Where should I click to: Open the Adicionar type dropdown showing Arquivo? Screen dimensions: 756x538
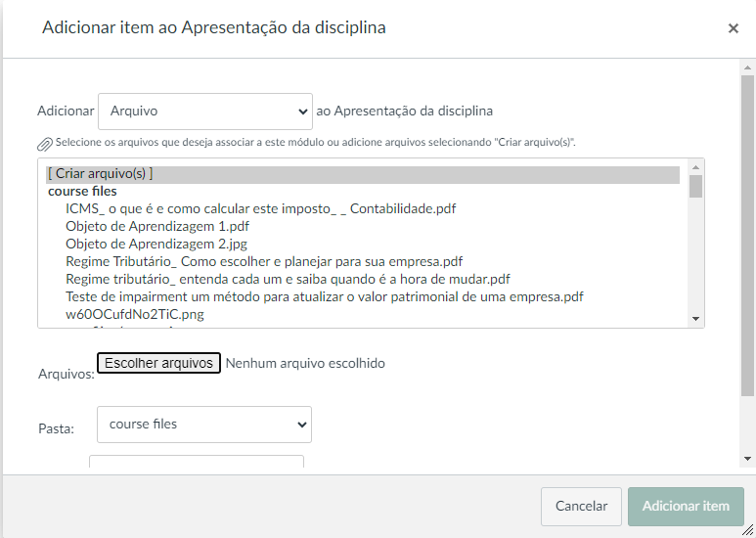205,112
